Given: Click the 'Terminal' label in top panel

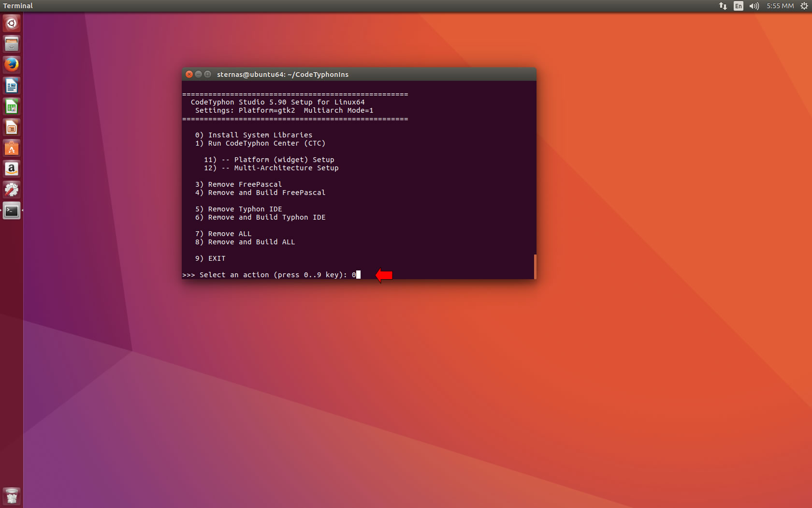Looking at the screenshot, I should pos(18,6).
